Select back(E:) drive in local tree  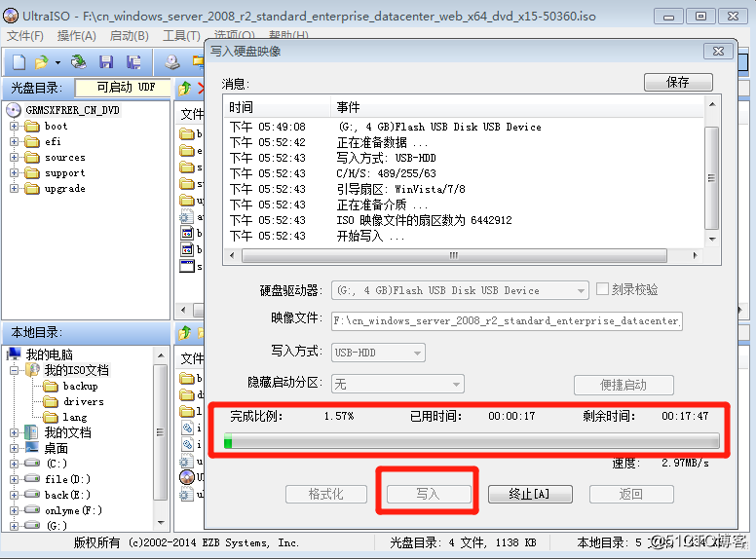click(67, 495)
